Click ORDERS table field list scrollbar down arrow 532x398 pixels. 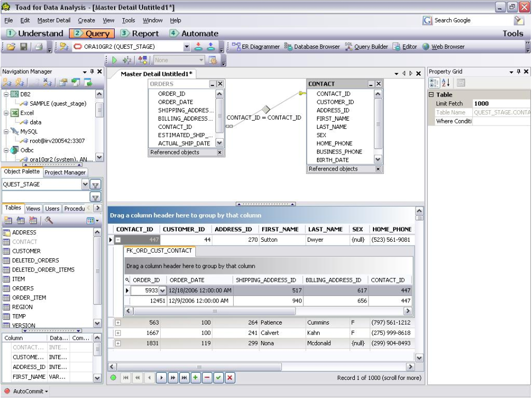click(219, 143)
